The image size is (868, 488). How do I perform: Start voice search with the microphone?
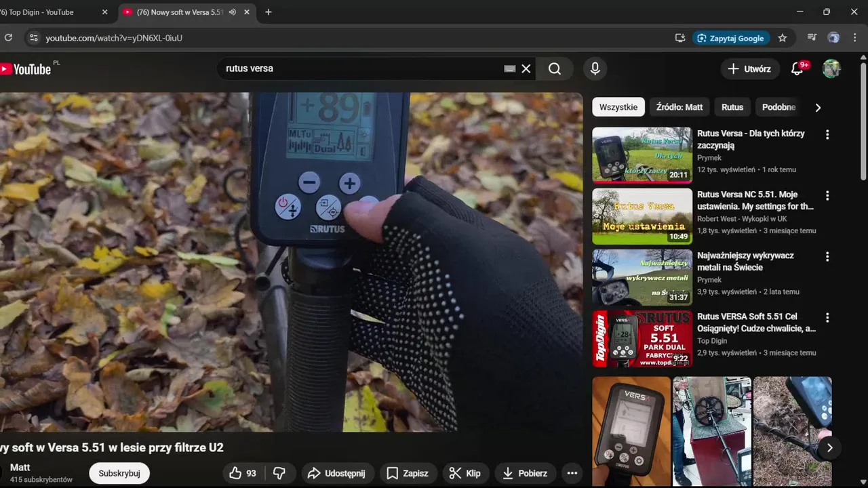595,68
